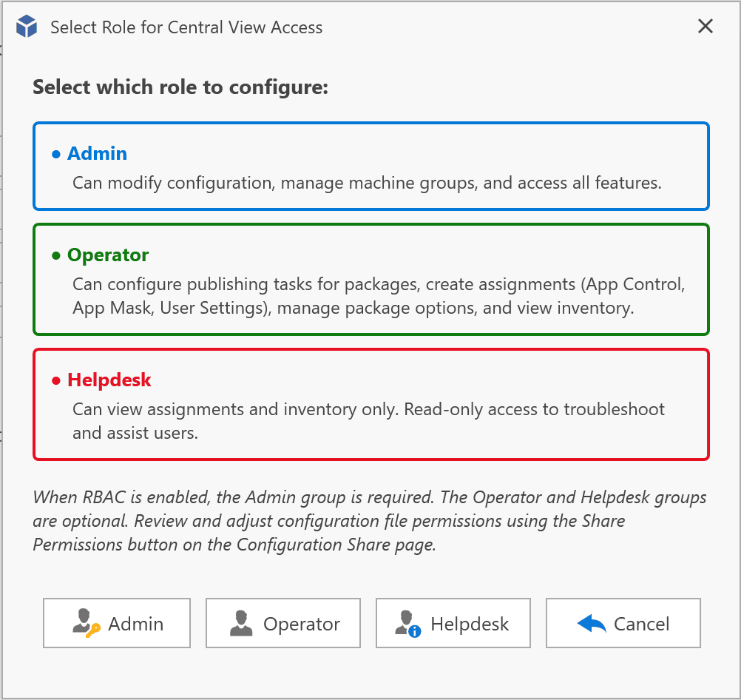Cancel the role selection dialog

point(623,624)
